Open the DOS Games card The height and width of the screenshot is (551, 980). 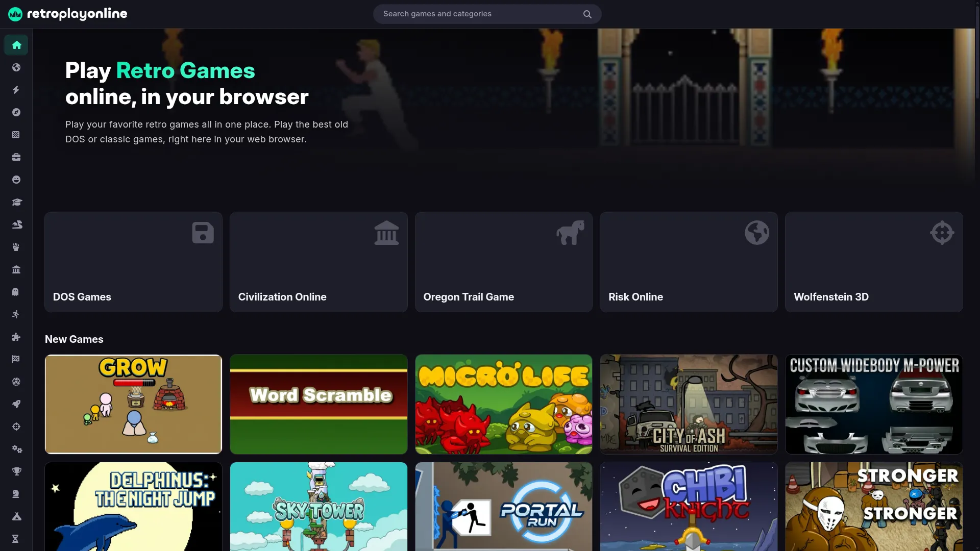(133, 262)
